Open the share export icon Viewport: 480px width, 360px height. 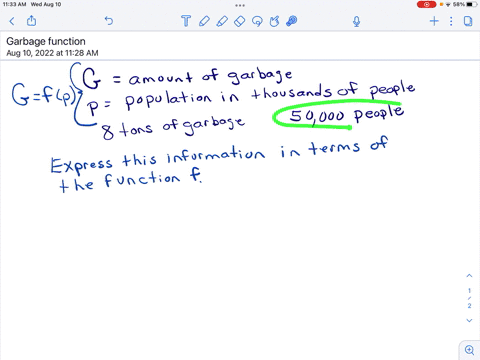[32, 21]
